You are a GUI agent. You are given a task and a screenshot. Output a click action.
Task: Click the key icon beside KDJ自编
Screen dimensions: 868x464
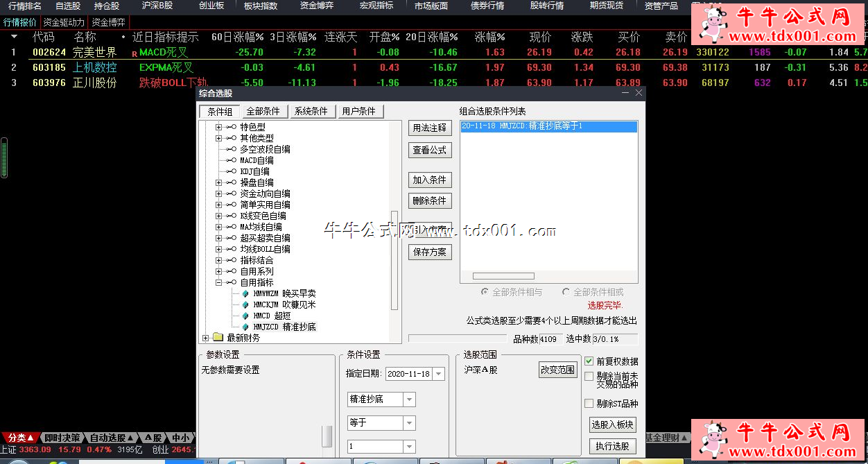pyautogui.click(x=231, y=171)
